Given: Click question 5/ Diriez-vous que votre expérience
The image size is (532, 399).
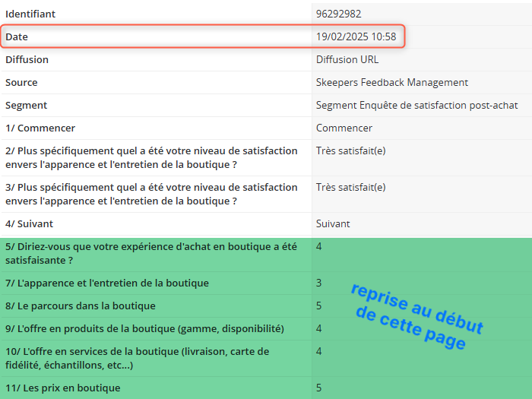Looking at the screenshot, I should tap(151, 253).
